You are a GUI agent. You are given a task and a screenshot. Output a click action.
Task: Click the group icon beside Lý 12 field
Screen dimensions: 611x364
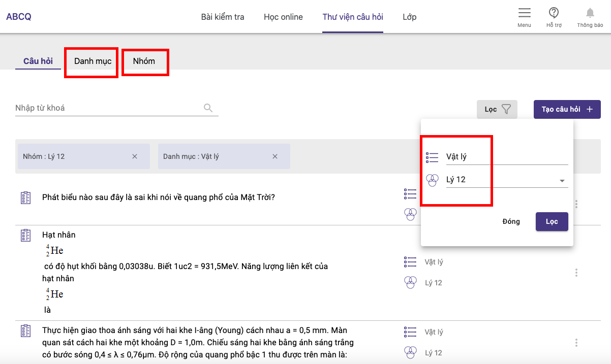(x=432, y=179)
